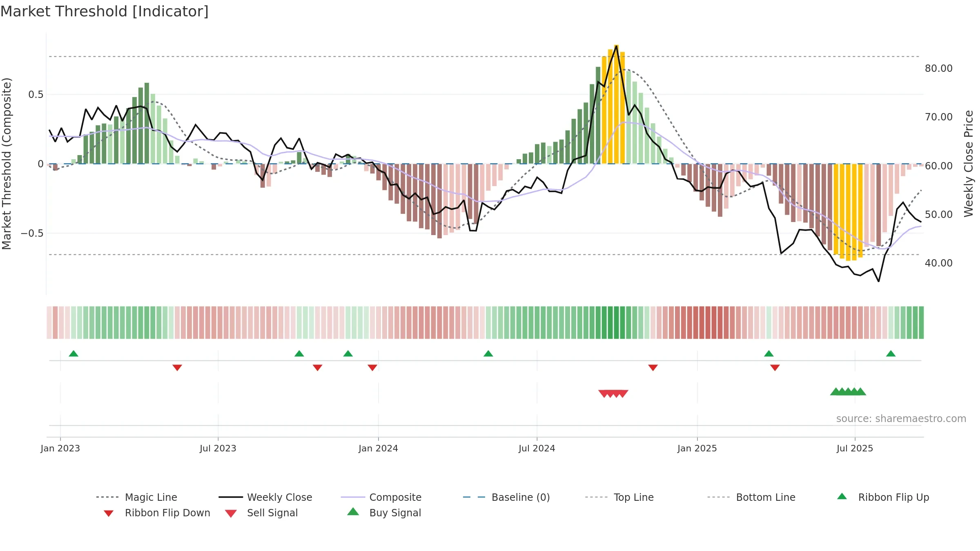
Task: Click the cluster of green buy signal markers
Action: (x=848, y=391)
